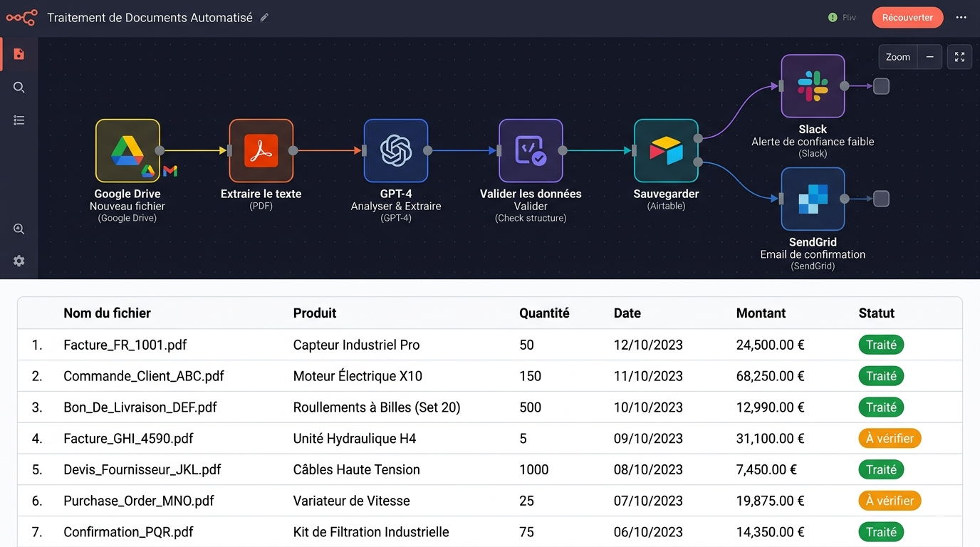Click the Zoom button on canvas

pyautogui.click(x=898, y=57)
